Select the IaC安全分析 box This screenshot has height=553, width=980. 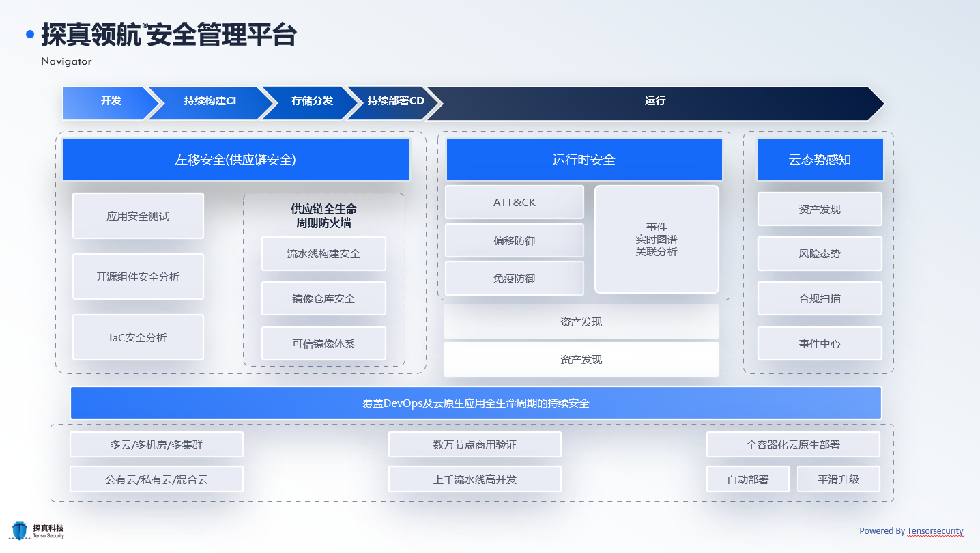click(x=138, y=338)
